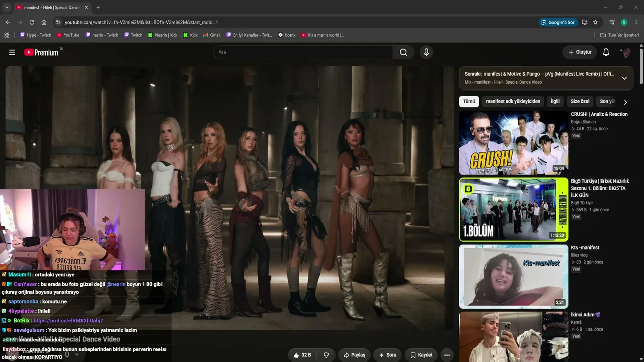Viewport: 644px width, 362px height.
Task: Open the Twitch bookmark
Action: (x=133, y=35)
